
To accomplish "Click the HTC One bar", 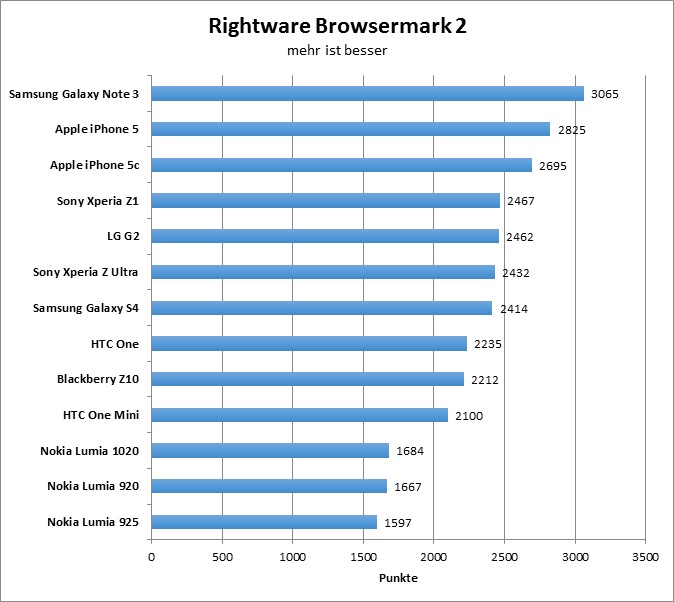I will click(x=309, y=344).
